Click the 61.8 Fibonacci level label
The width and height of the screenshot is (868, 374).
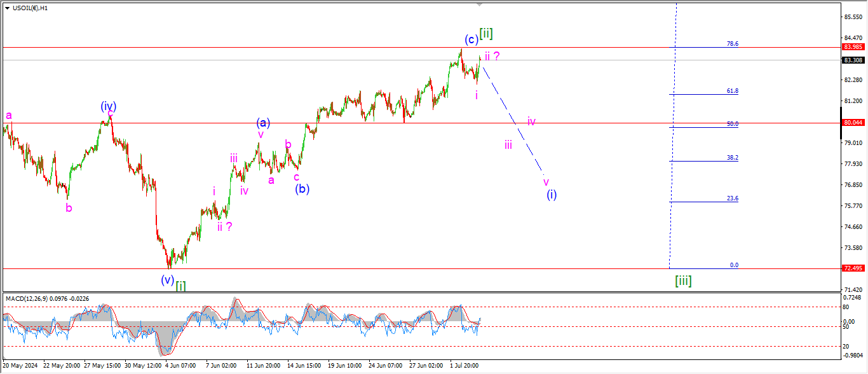(x=732, y=91)
